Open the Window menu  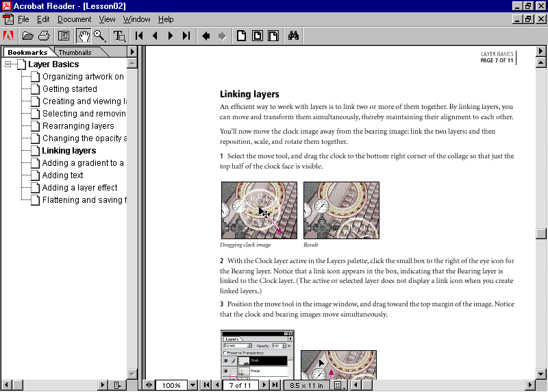(x=136, y=19)
